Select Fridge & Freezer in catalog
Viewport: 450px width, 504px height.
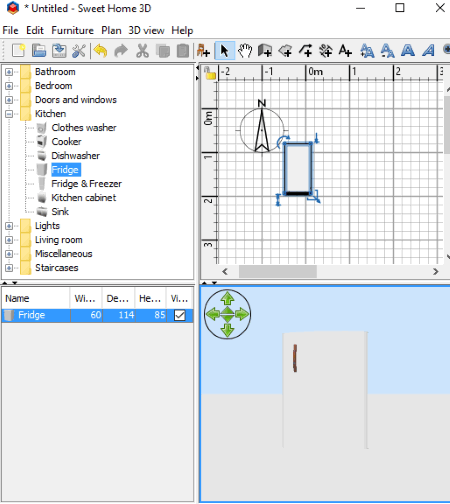click(86, 184)
